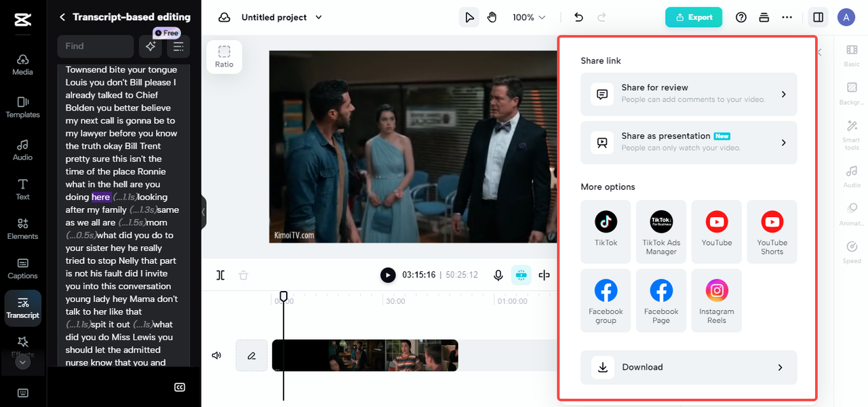Image resolution: width=868 pixels, height=407 pixels.
Task: Open the Text panel
Action: point(22,189)
